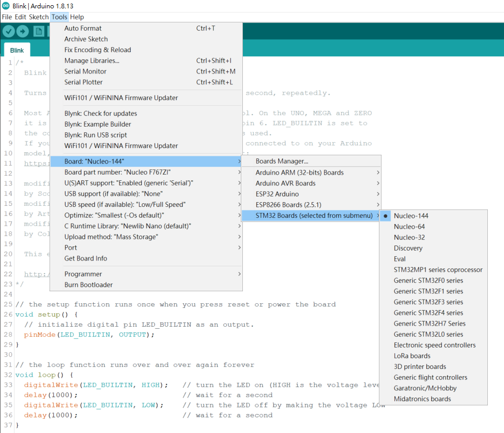The image size is (504, 433).
Task: Expand the U(S)ART support submenu
Action: click(x=146, y=183)
